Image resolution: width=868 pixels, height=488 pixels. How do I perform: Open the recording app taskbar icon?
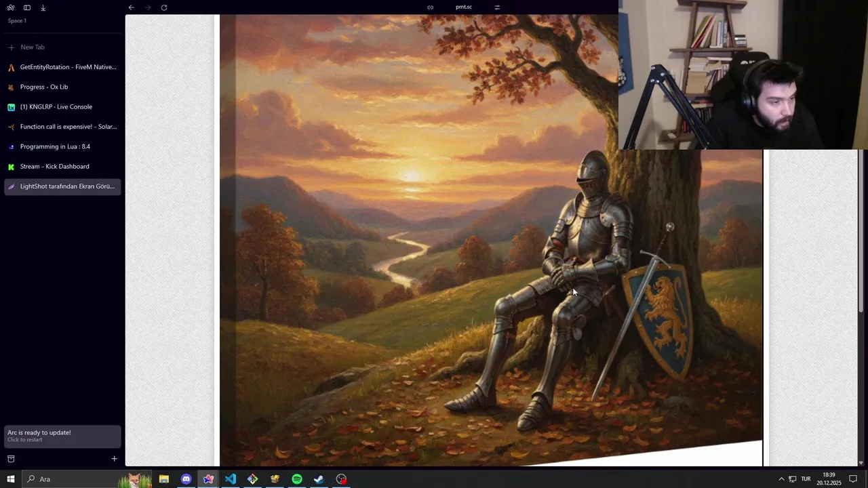[x=341, y=479]
